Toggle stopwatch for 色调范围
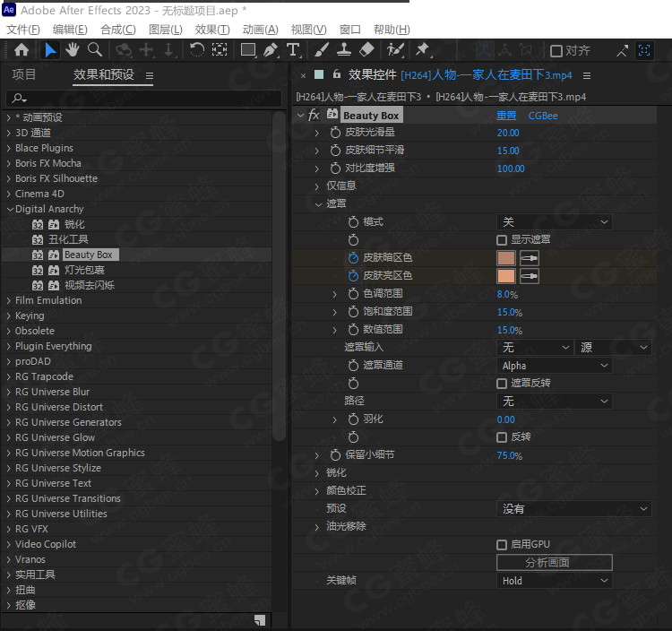The width and height of the screenshot is (672, 631). 353,294
